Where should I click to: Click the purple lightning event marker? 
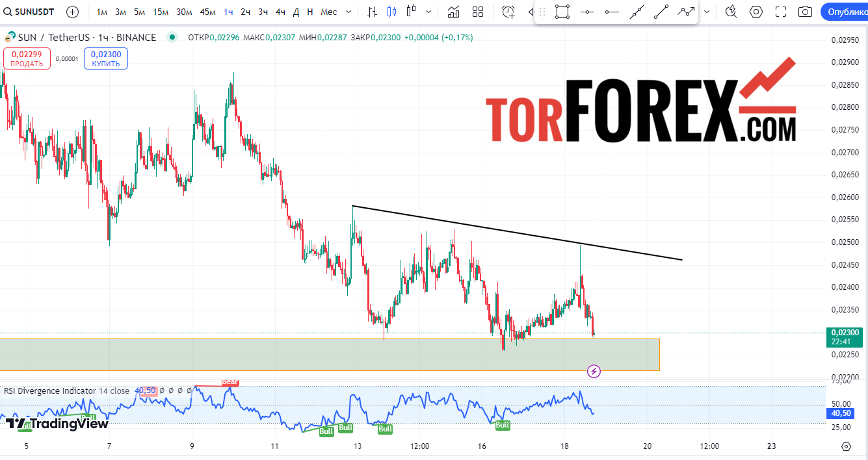pyautogui.click(x=594, y=372)
